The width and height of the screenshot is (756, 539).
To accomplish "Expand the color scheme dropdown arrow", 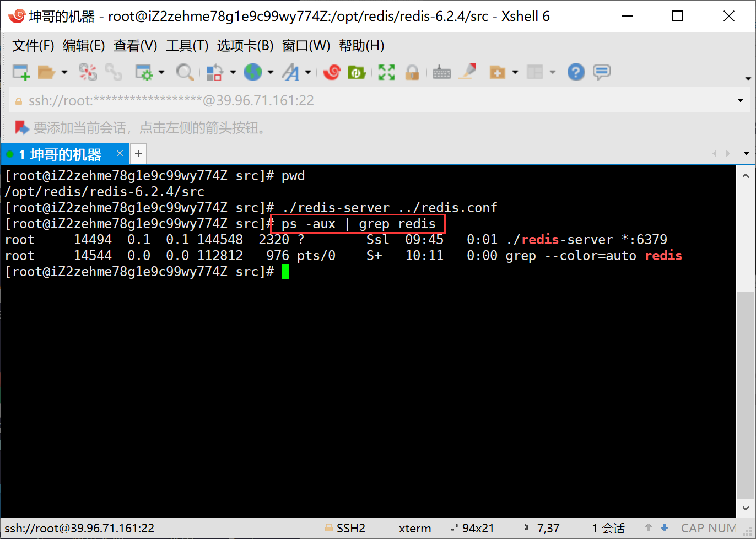I will coord(233,72).
